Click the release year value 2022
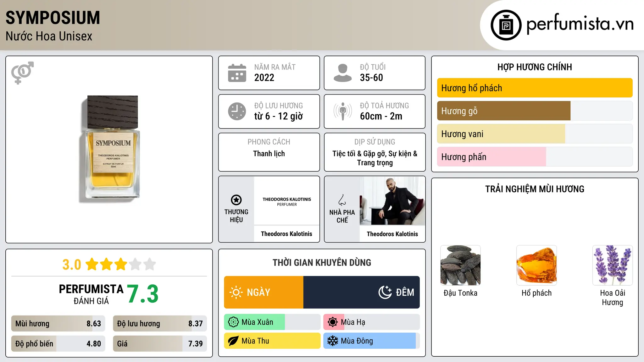 click(x=264, y=78)
